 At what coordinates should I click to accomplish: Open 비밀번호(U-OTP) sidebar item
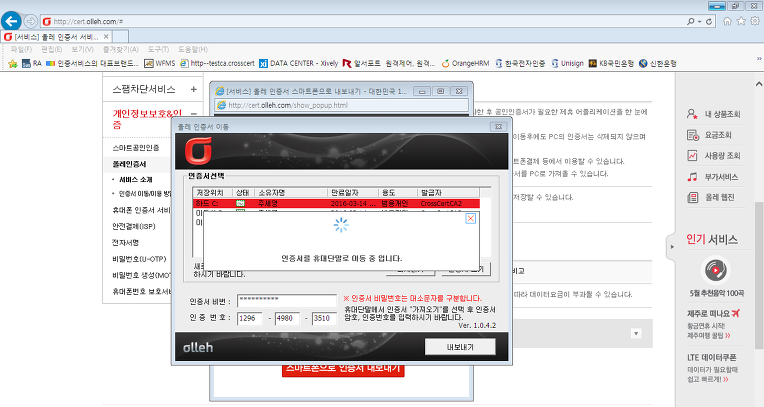point(139,259)
